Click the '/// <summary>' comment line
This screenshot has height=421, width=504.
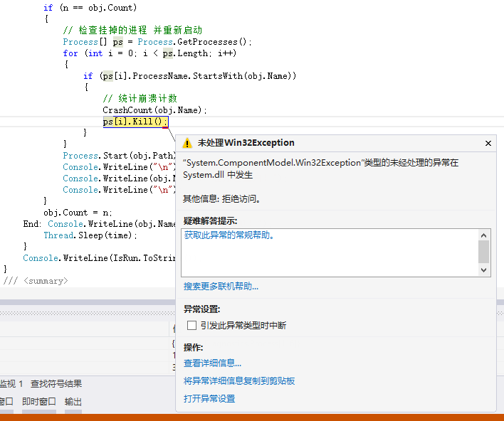[36, 281]
